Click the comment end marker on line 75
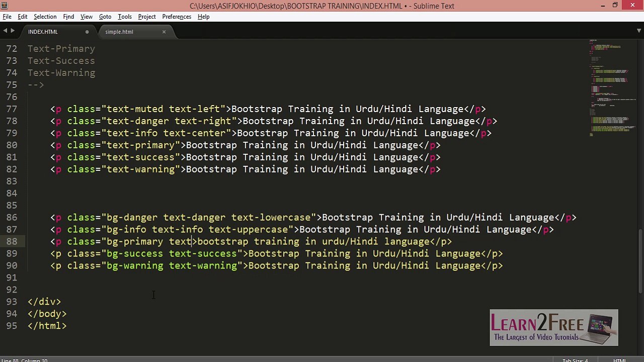Viewport: 644px width, 362px height. click(x=36, y=84)
